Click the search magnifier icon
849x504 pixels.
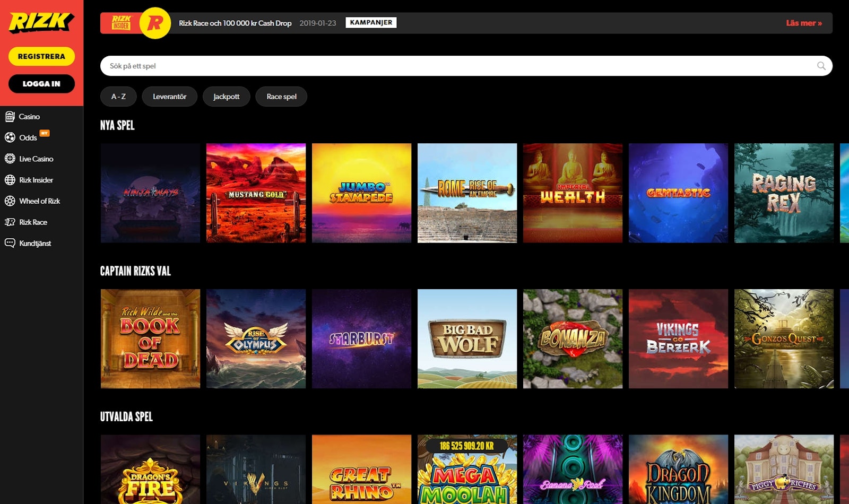820,66
